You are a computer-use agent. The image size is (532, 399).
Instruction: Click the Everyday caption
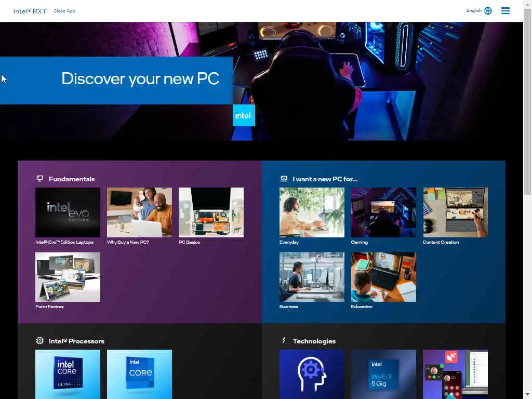[x=289, y=242]
